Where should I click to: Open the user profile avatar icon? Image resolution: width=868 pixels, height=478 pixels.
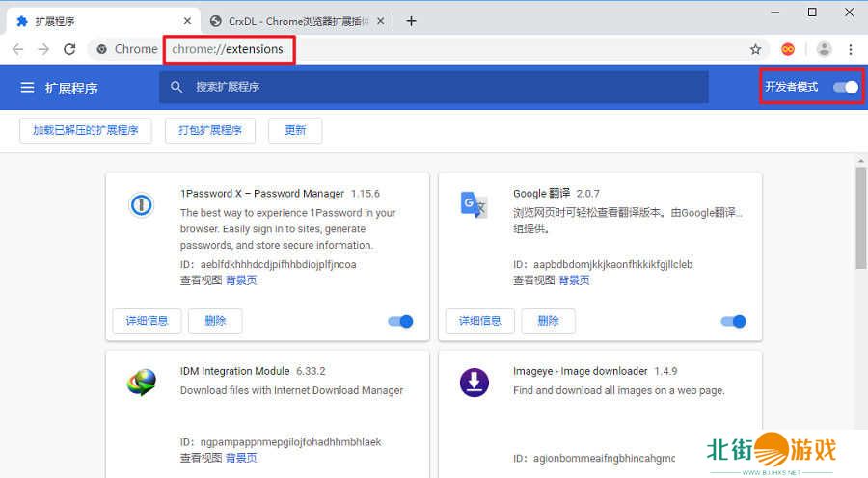pos(824,49)
